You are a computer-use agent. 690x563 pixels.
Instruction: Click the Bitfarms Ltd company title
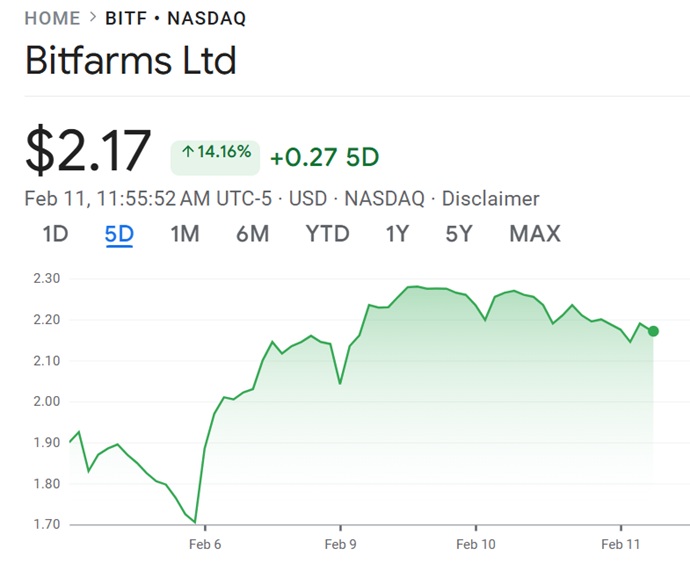pos(130,61)
